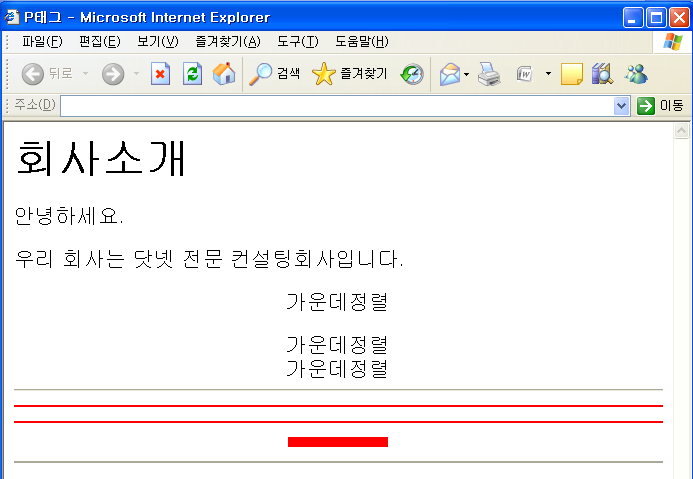The height and width of the screenshot is (479, 693).
Task: Go back with the 뒤로 button
Action: tap(47, 73)
